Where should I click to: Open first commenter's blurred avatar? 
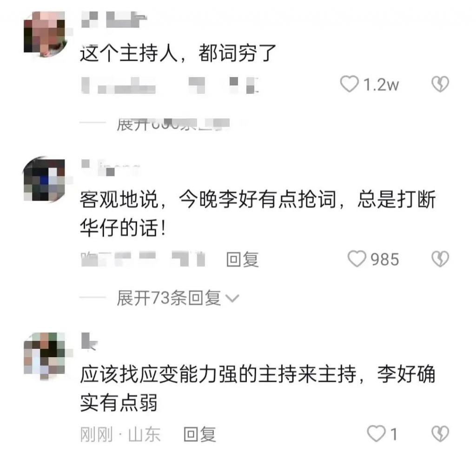click(45, 33)
